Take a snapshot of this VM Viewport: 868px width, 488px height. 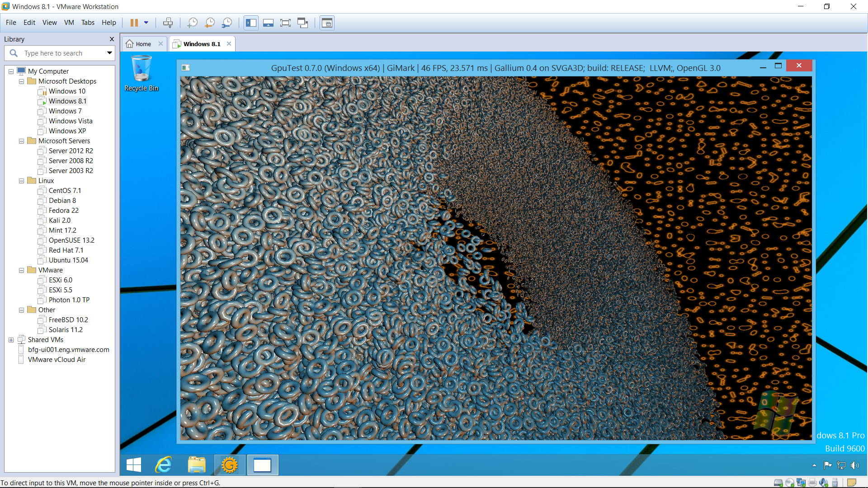pyautogui.click(x=193, y=23)
